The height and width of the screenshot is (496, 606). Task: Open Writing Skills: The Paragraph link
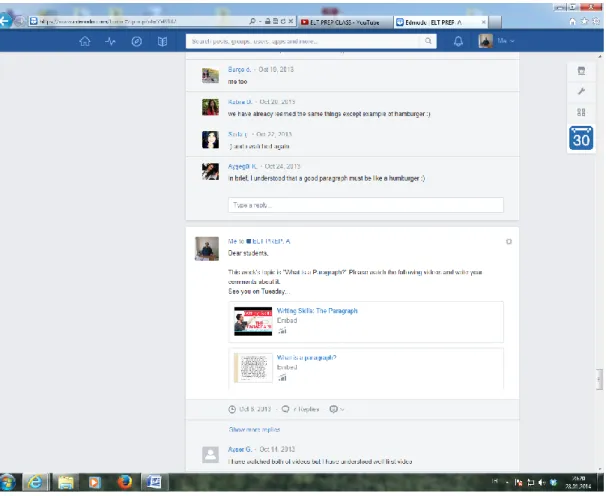pyautogui.click(x=317, y=311)
